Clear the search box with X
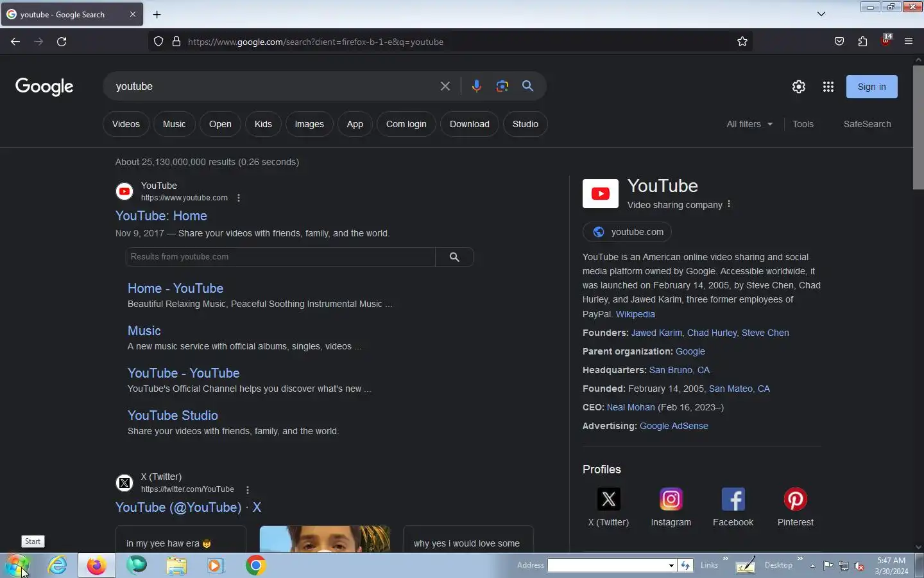Image resolution: width=924 pixels, height=578 pixels. (445, 86)
